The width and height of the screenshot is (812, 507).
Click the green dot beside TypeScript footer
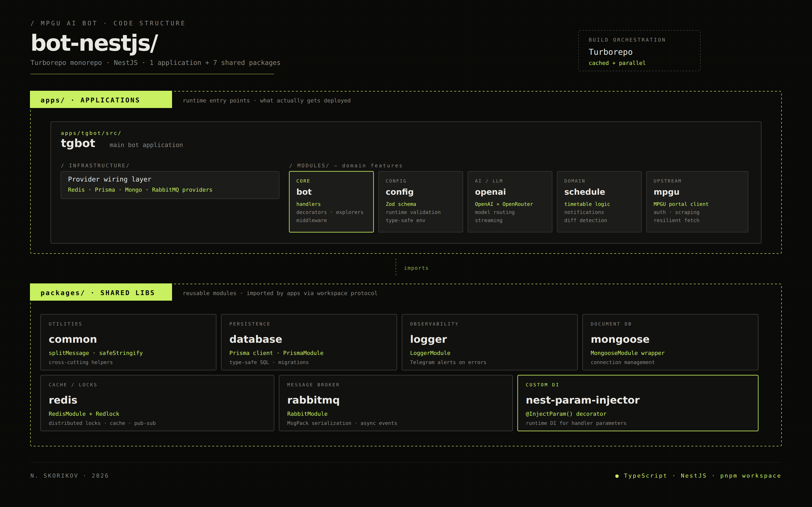click(x=617, y=476)
